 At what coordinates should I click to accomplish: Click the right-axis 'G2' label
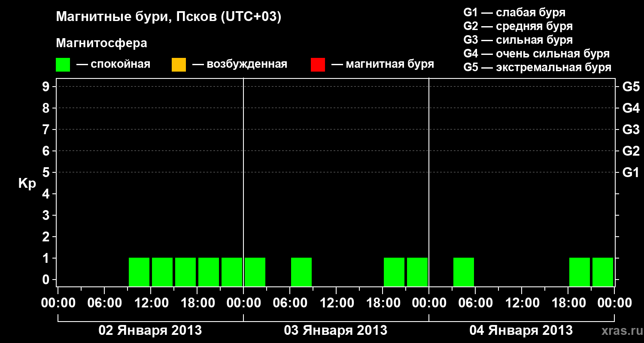(x=631, y=151)
